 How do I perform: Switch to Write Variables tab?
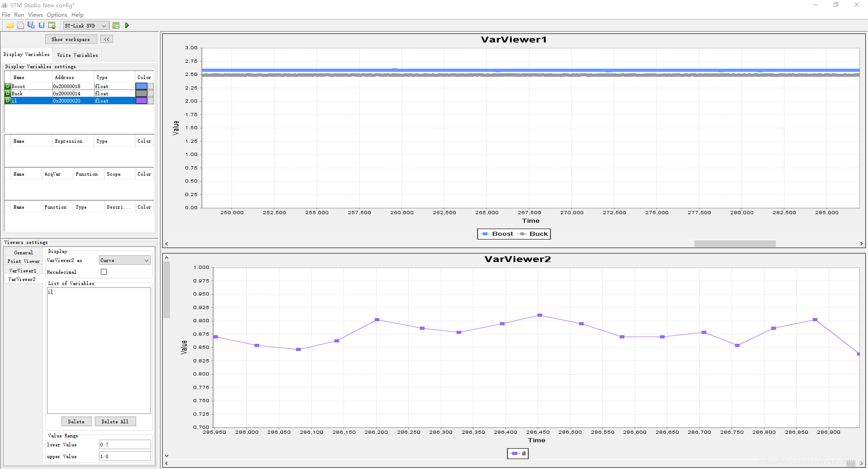pos(77,55)
